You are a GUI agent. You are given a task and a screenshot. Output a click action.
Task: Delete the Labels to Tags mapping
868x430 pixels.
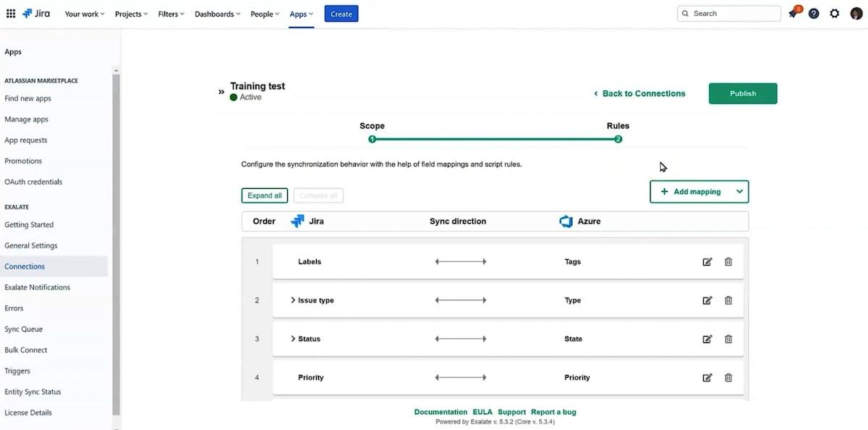pos(728,262)
